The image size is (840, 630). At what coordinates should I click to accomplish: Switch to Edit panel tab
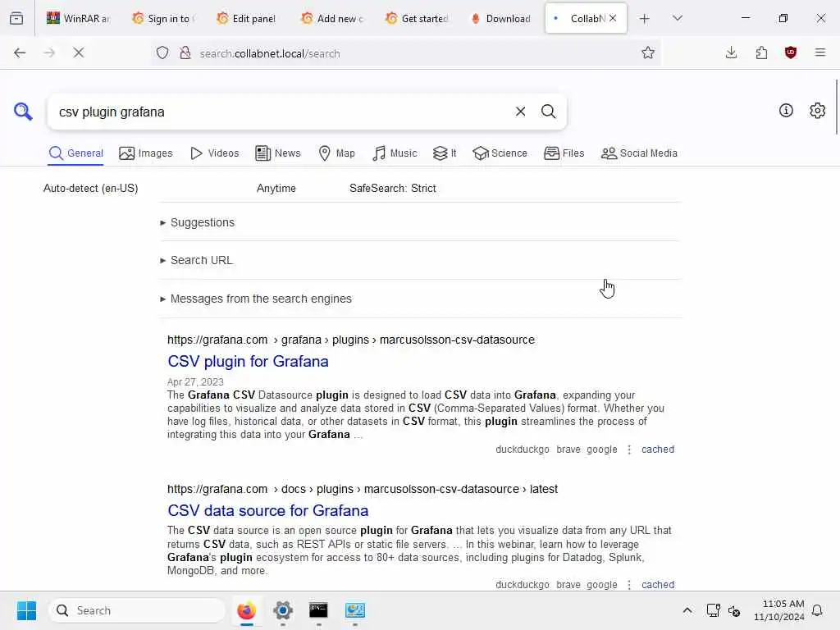(247, 18)
